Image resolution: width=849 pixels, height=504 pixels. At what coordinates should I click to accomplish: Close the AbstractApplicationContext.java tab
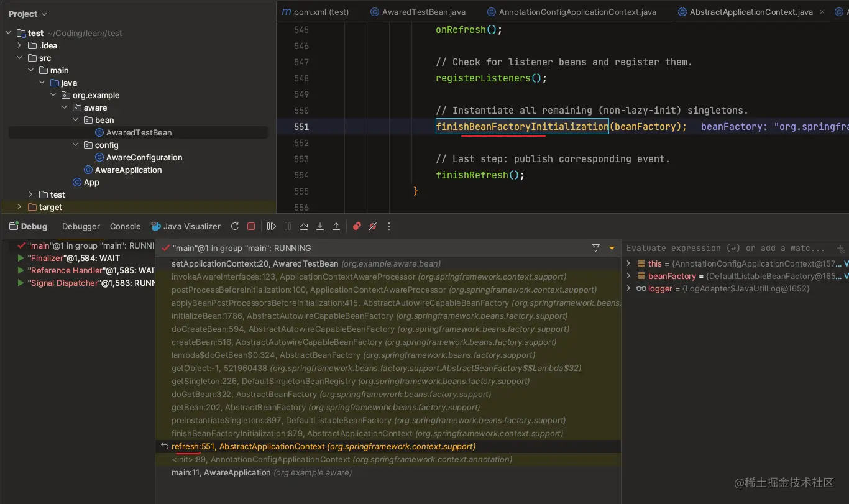(823, 12)
